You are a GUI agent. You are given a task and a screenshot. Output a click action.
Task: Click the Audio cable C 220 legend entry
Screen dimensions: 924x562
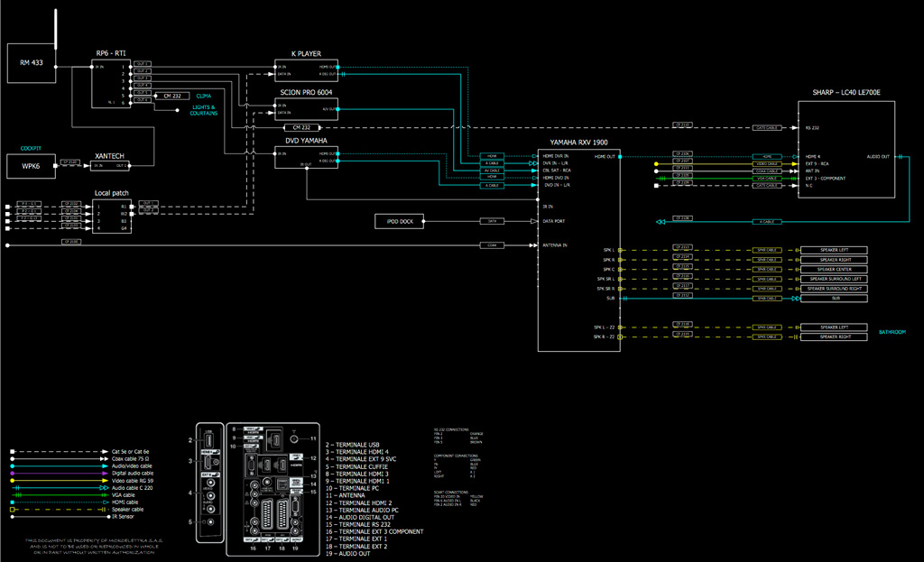point(132,488)
